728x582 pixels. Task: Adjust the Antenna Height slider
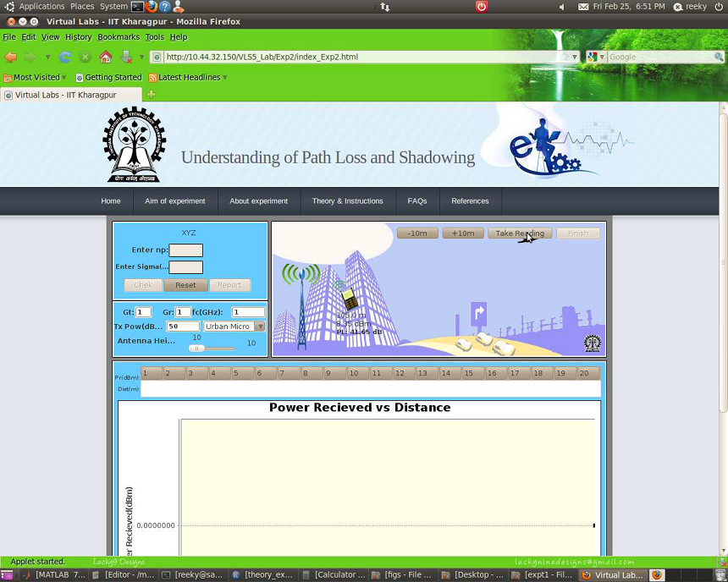click(196, 348)
